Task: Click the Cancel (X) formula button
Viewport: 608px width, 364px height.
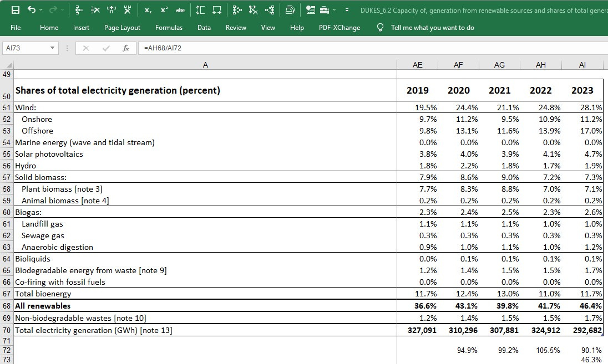Action: tap(85, 48)
